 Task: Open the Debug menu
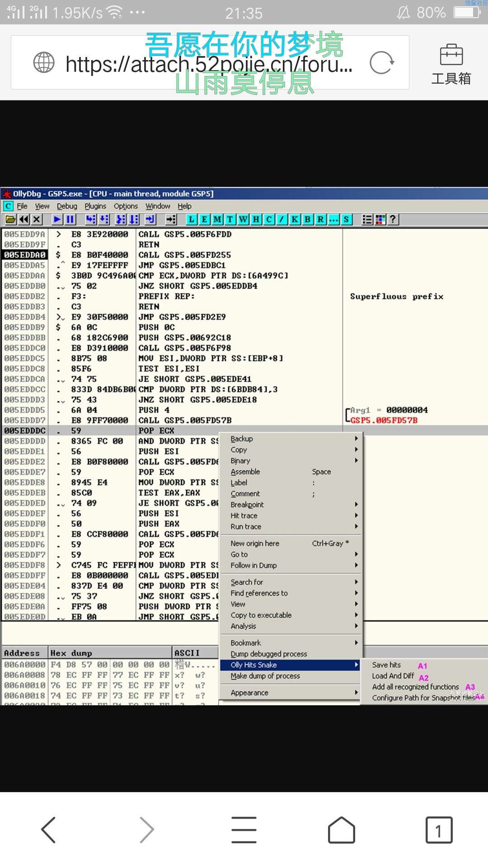tap(67, 206)
